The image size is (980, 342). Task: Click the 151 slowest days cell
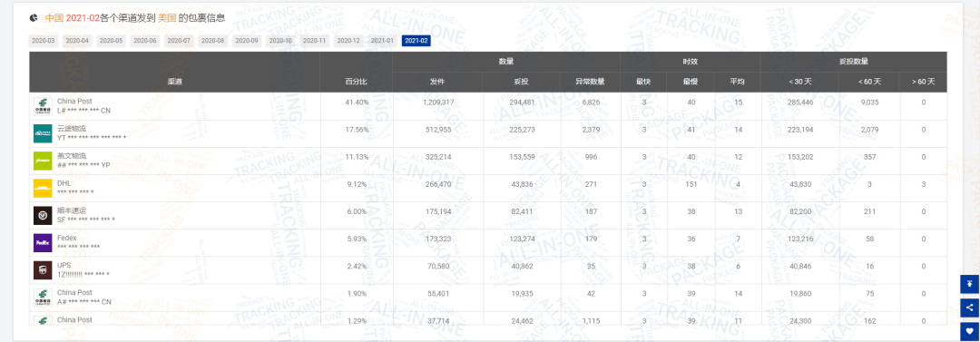pos(691,184)
